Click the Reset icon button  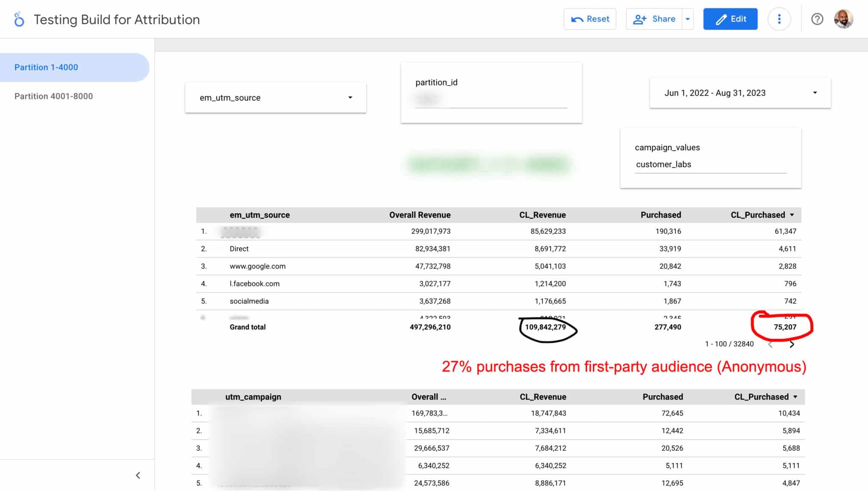coord(578,19)
